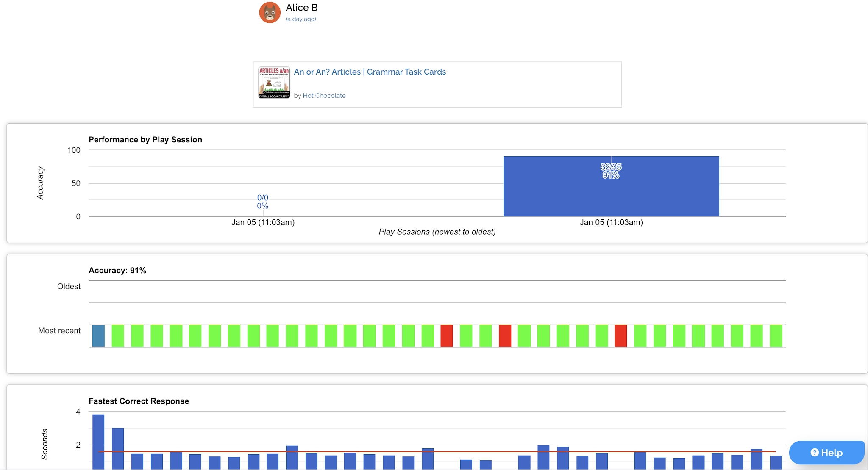Click the last green accuracy square
Image resolution: width=868 pixels, height=470 pixels.
click(x=776, y=336)
